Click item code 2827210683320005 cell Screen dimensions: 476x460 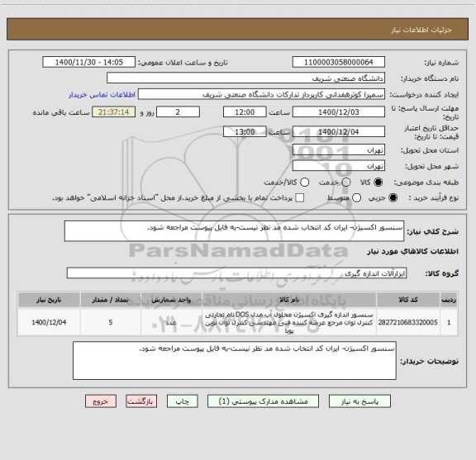(408, 322)
